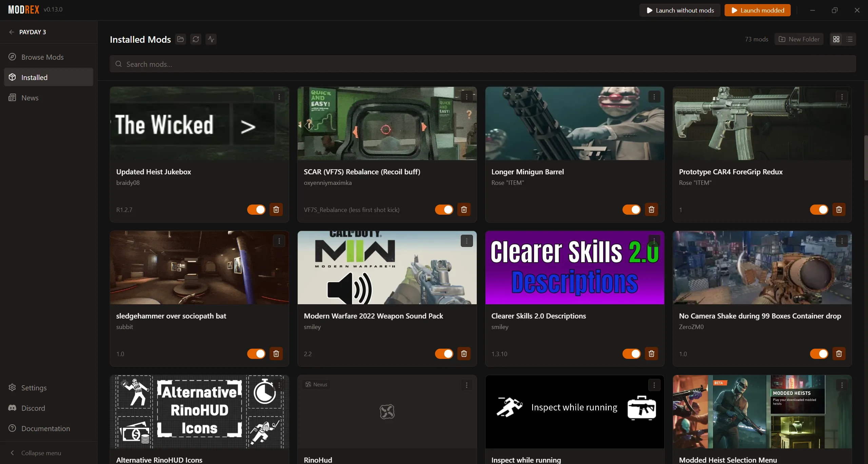Image resolution: width=868 pixels, height=464 pixels.
Task: Click version text R1.2.7
Action: pos(124,210)
